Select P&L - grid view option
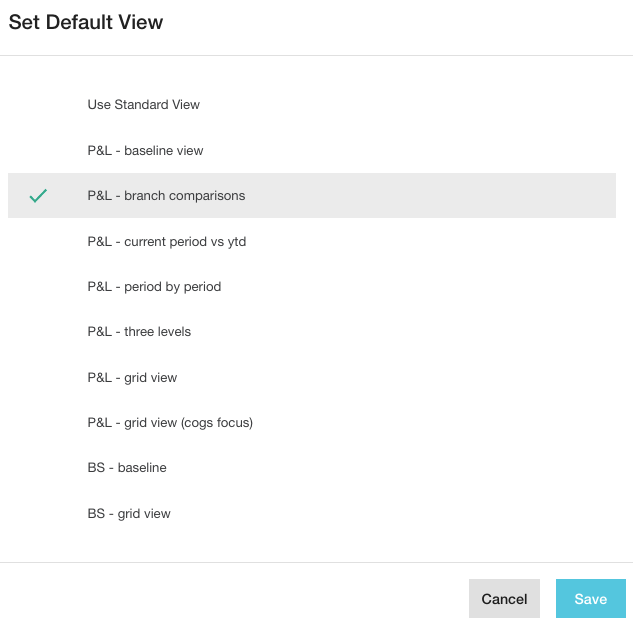 (x=132, y=378)
